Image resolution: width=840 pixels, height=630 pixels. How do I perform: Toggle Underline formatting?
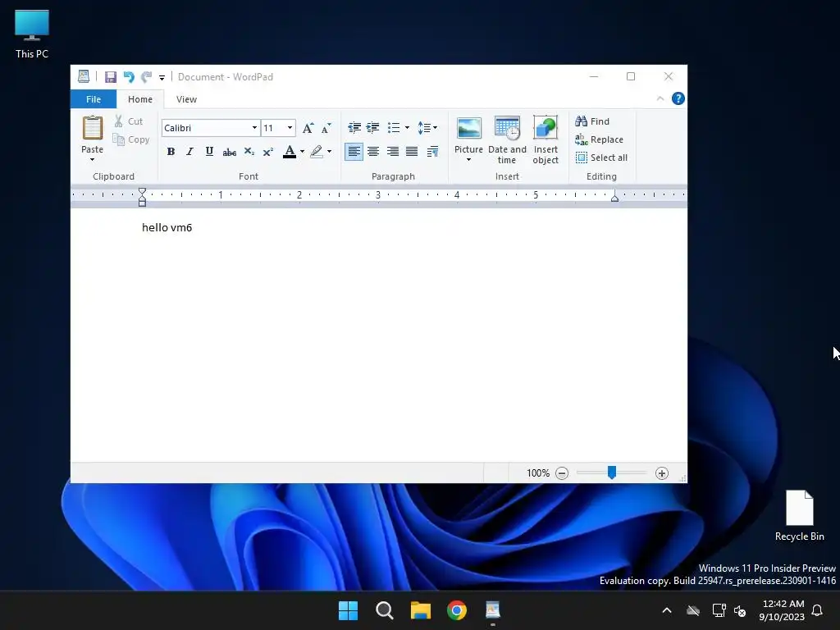[x=209, y=152]
